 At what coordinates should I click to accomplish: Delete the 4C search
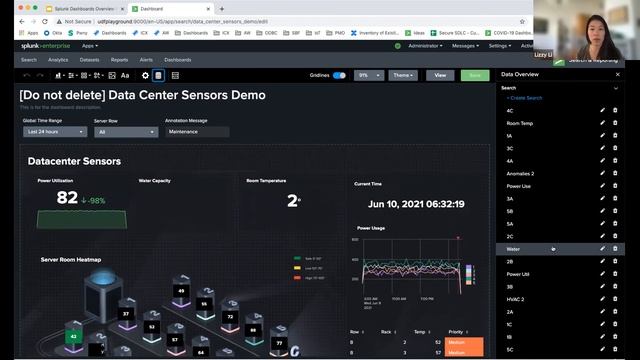click(x=615, y=110)
